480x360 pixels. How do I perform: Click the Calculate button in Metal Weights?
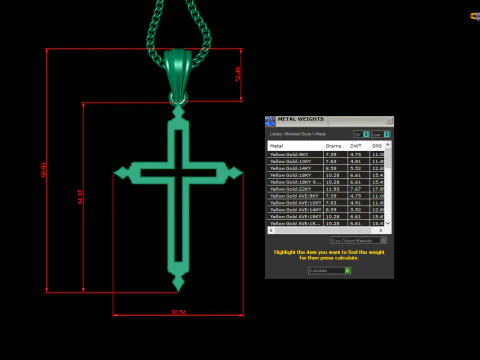[x=329, y=270]
